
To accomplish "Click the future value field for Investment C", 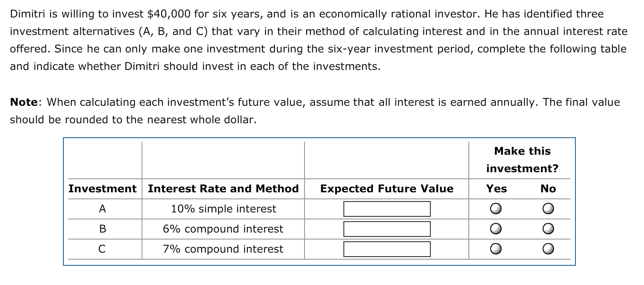I will [387, 249].
